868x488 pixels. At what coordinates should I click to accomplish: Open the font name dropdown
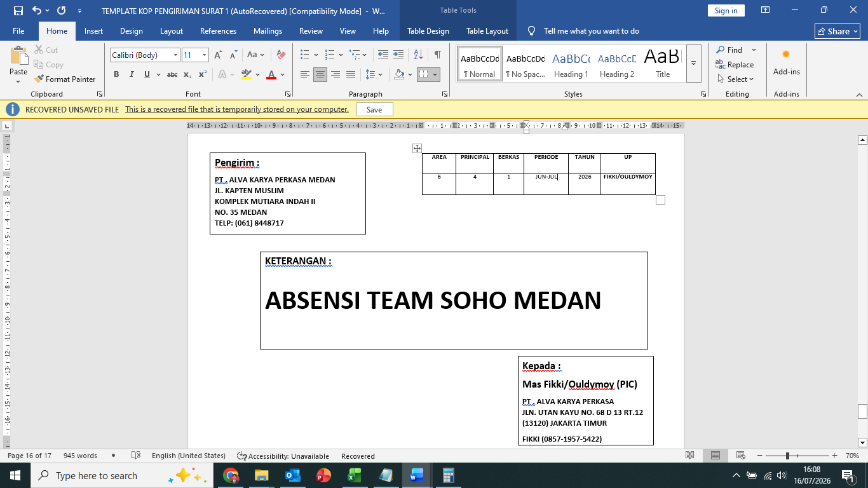click(x=175, y=55)
